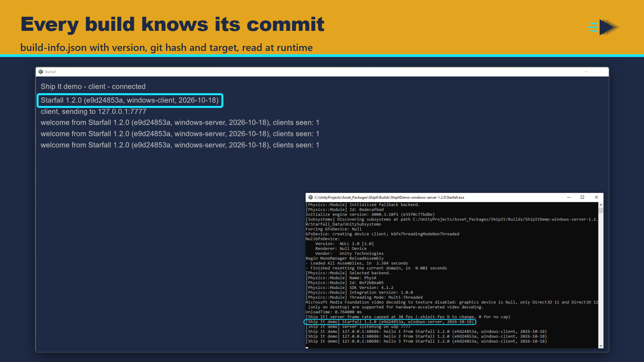Click 'Ship It demo - client - connected' text
Image resolution: width=644 pixels, height=362 pixels.
pyautogui.click(x=93, y=86)
